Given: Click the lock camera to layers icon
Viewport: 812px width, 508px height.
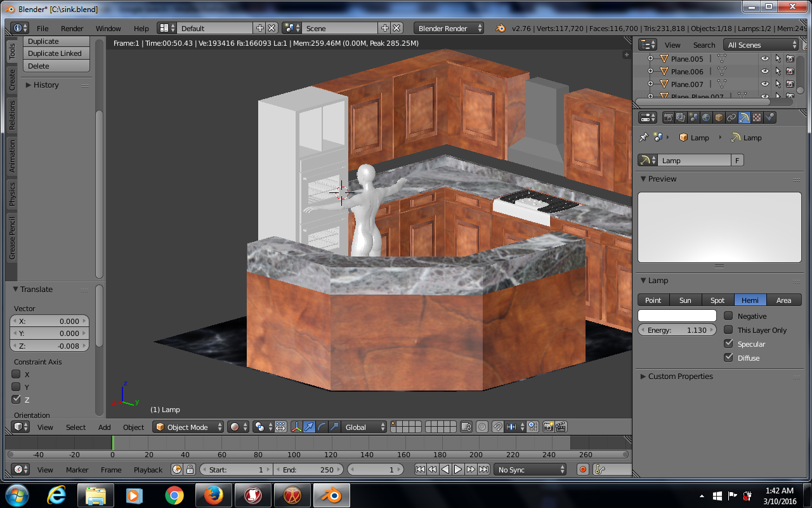Looking at the screenshot, I should [x=466, y=427].
